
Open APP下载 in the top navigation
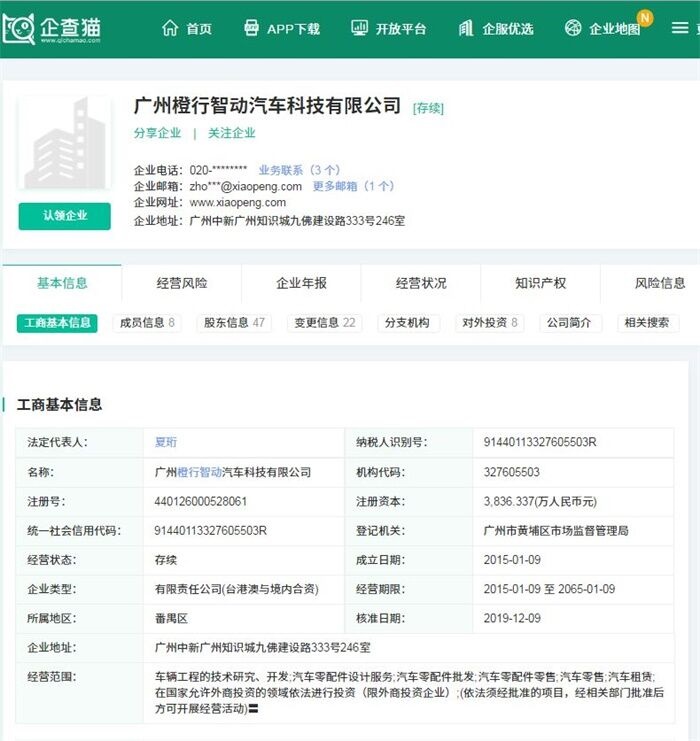294,29
